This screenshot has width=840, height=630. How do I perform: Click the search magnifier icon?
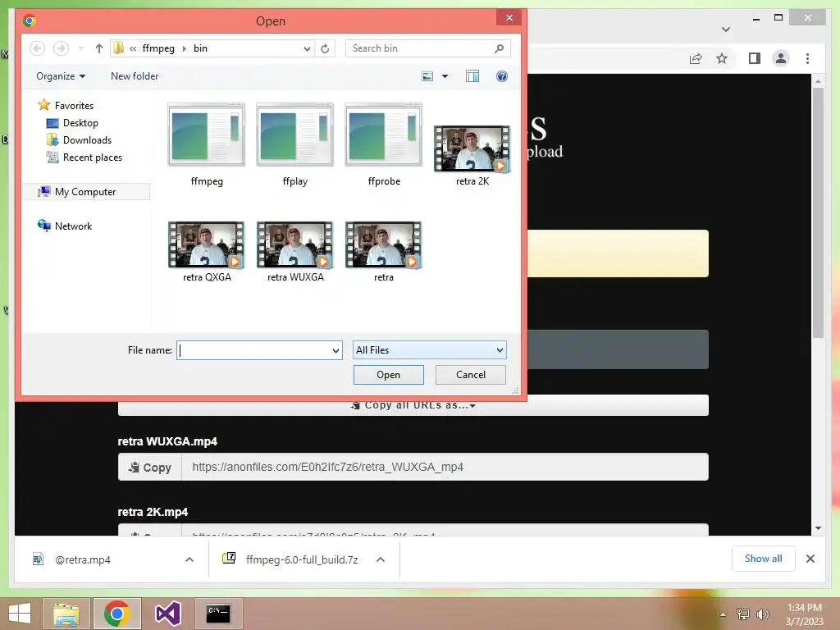pos(499,48)
